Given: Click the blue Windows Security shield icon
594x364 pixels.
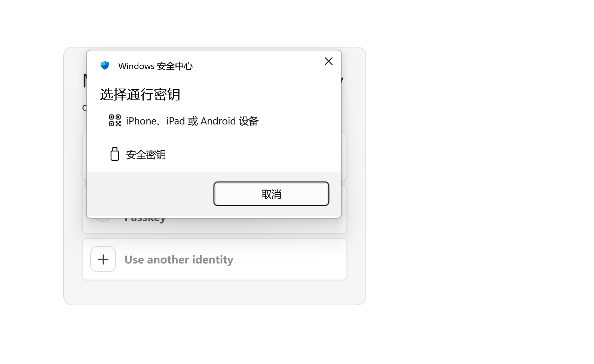Looking at the screenshot, I should click(x=105, y=66).
